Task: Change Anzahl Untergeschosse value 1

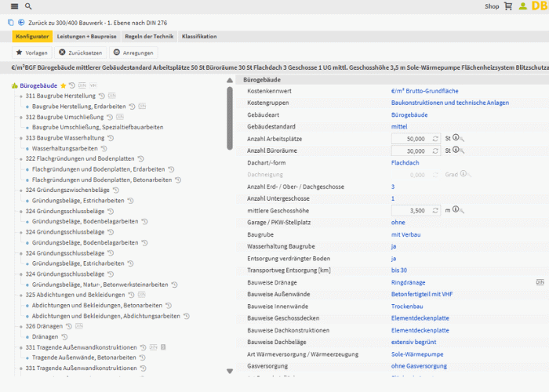Action: click(x=393, y=198)
